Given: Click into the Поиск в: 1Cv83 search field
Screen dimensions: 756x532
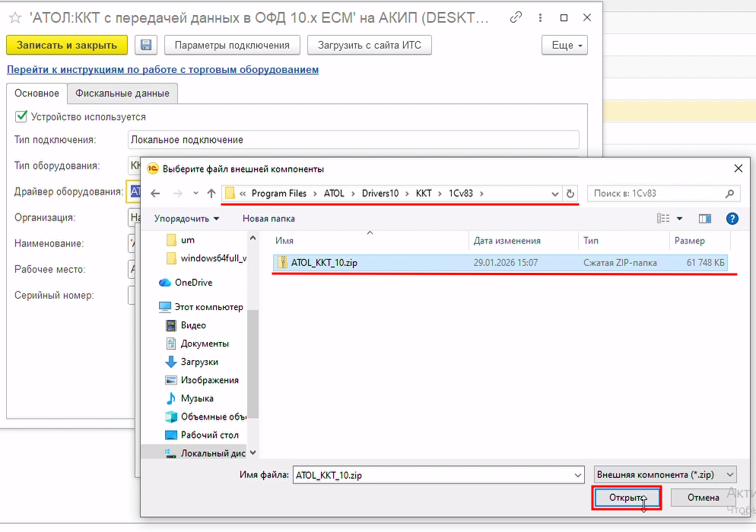Looking at the screenshot, I should coord(656,194).
